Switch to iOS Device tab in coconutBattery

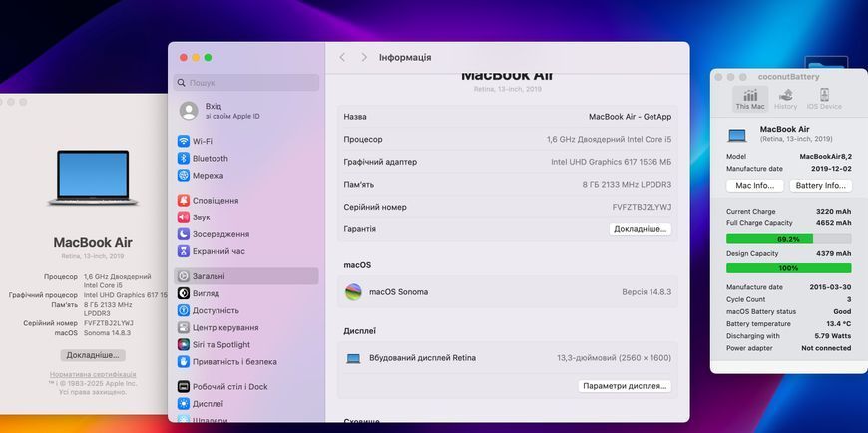824,99
